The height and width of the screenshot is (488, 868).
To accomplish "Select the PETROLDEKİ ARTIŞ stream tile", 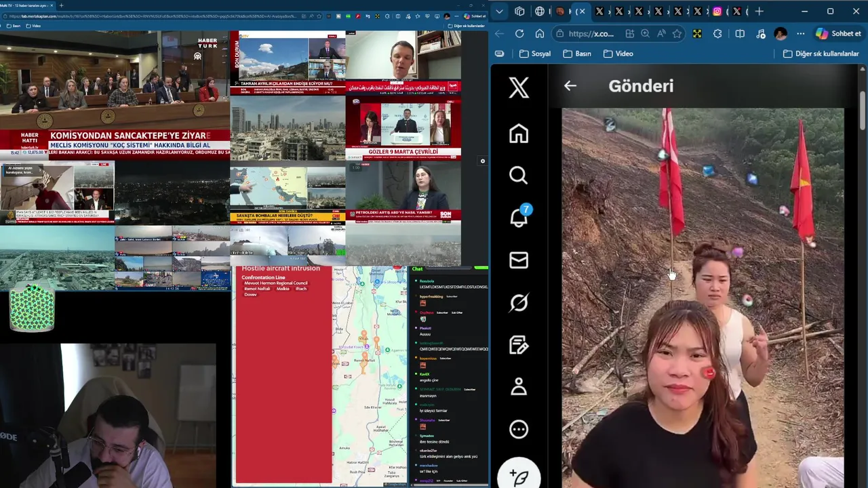I will click(403, 192).
